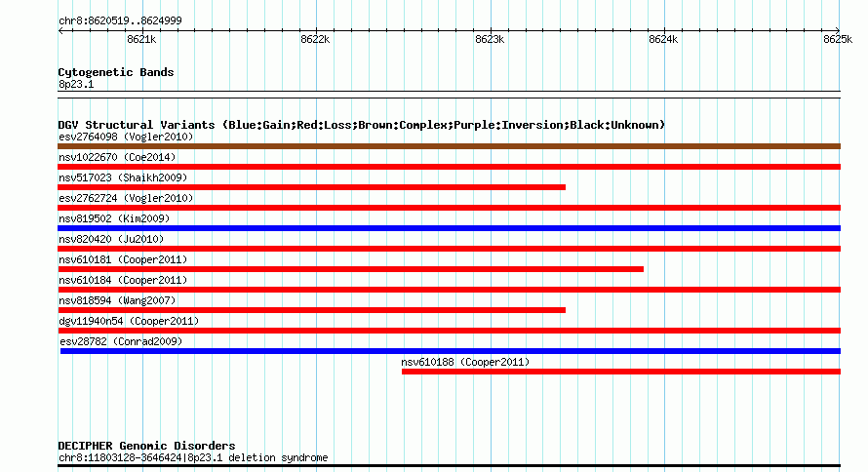
Task: Open nsv819502 (Kim2009) label
Action: (114, 218)
